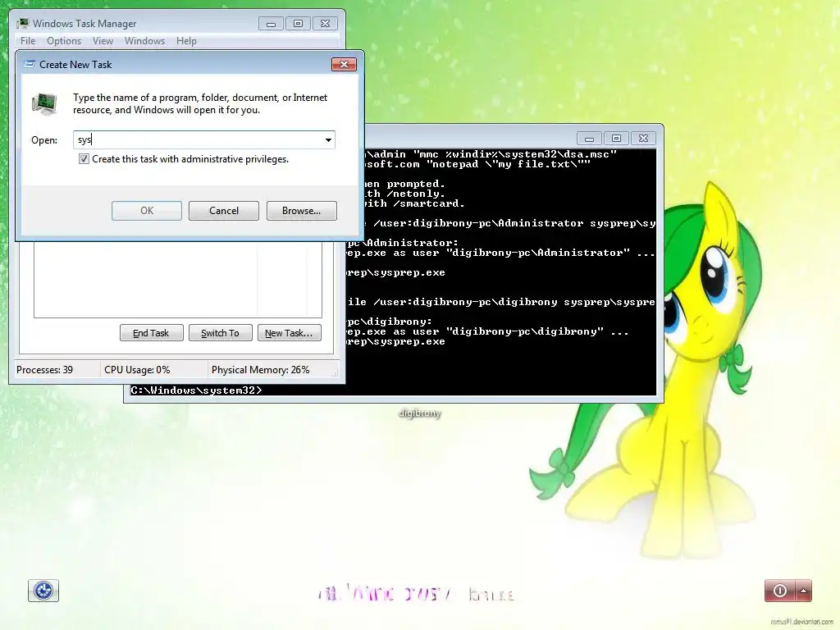Click the Run program computer icon
Image resolution: width=840 pixels, height=630 pixels.
[44, 103]
